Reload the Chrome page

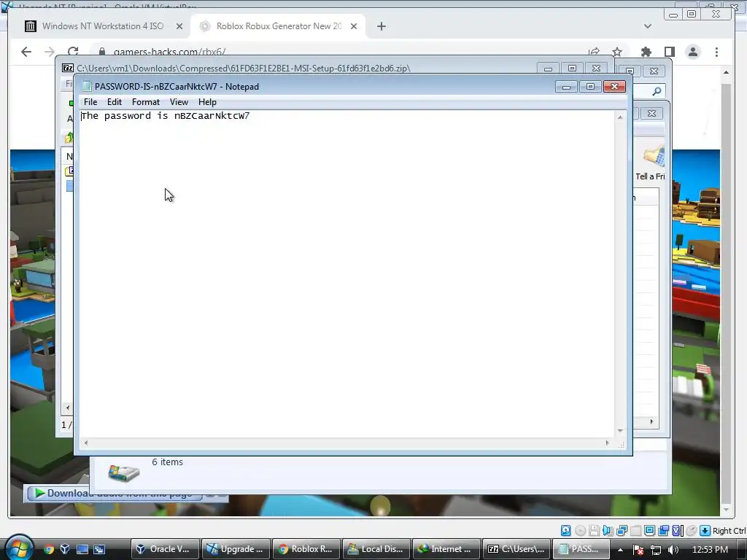pyautogui.click(x=73, y=52)
